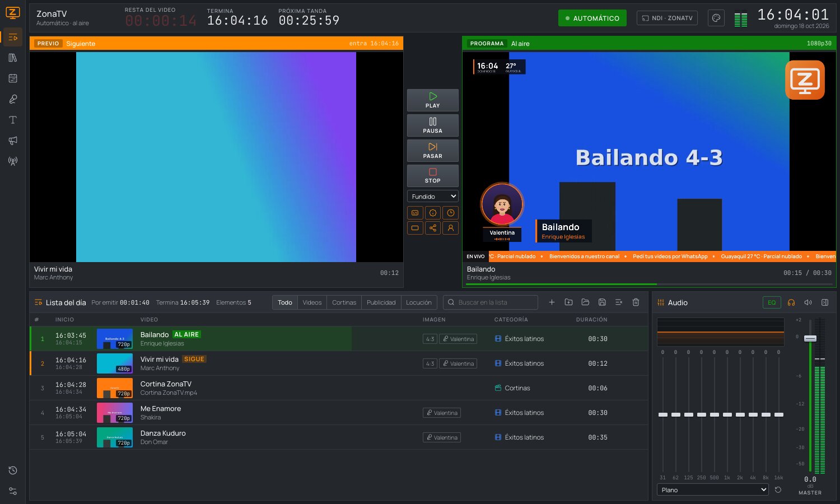Click the NDI · ZONATV output selector
Viewport: 840px width, 504px height.
coord(667,18)
